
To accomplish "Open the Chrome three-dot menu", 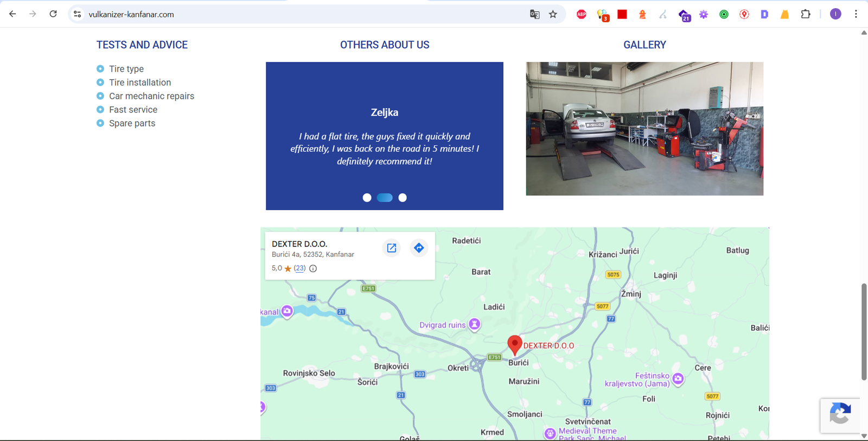I will 856,14.
